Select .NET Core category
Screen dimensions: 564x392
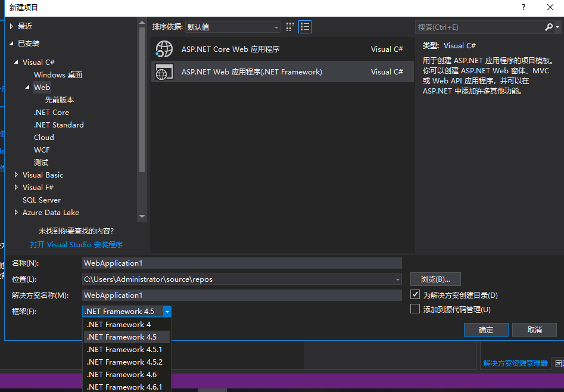click(x=51, y=113)
